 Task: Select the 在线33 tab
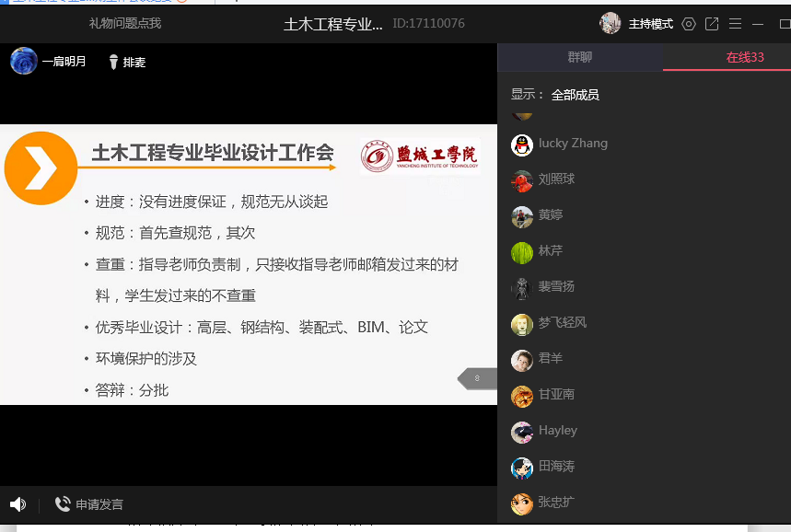point(745,57)
